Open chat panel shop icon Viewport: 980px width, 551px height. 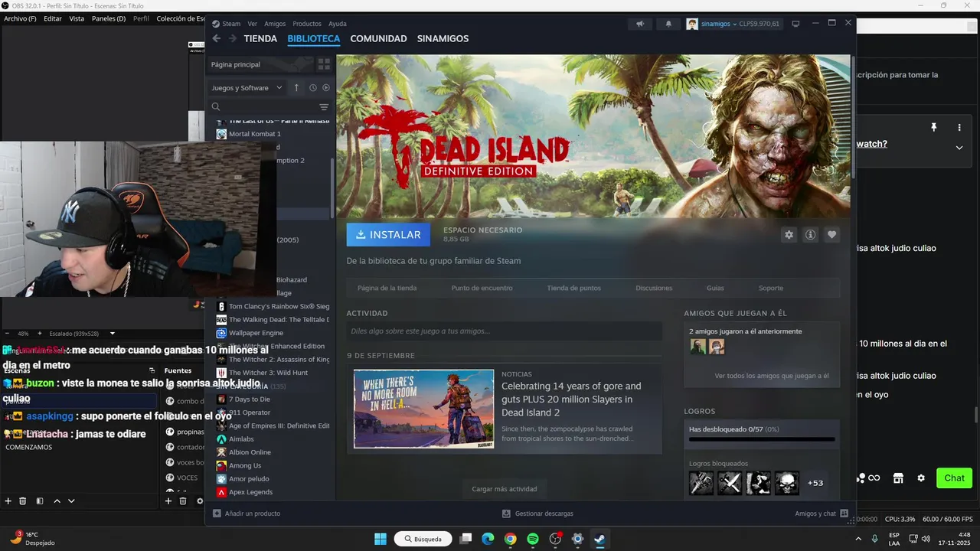coord(898,478)
